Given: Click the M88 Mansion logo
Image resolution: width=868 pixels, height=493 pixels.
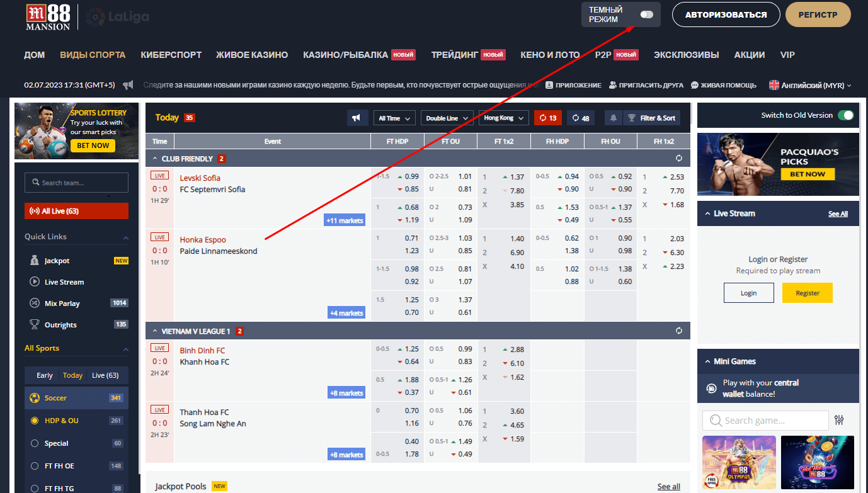Looking at the screenshot, I should click(x=48, y=17).
